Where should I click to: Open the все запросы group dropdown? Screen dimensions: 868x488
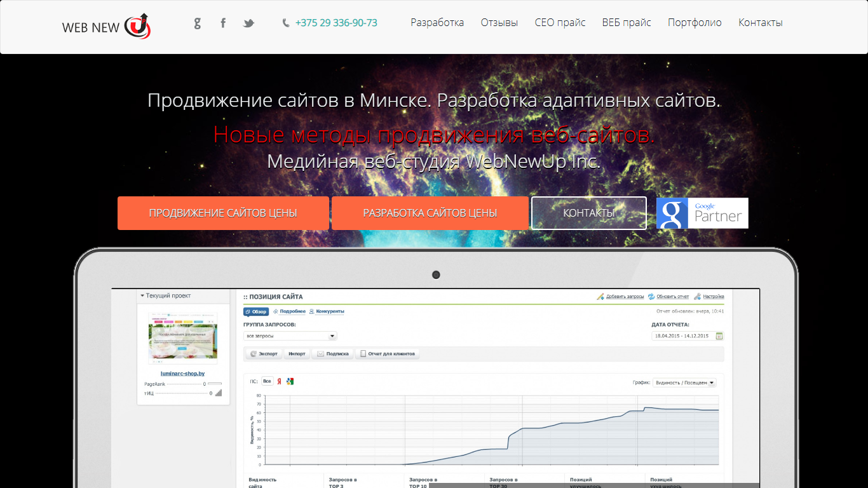click(x=290, y=336)
